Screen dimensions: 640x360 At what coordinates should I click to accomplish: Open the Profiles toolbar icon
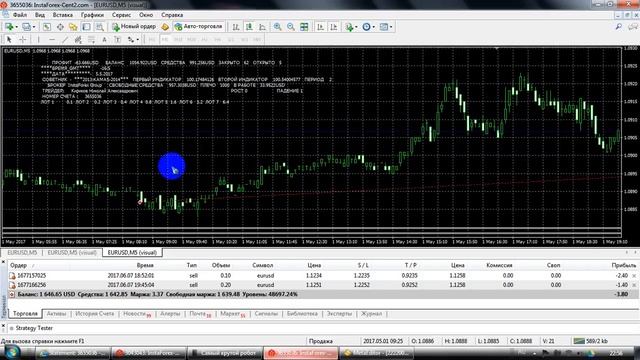click(26, 27)
